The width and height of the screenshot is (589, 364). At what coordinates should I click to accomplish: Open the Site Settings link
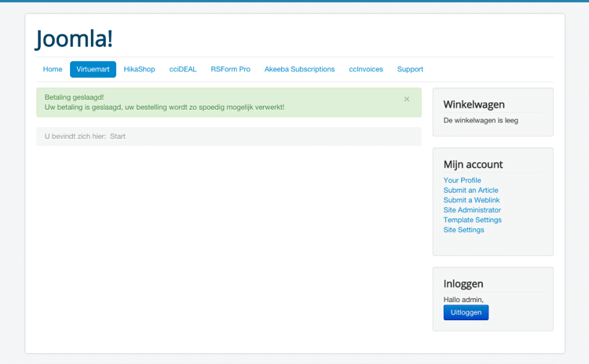pyautogui.click(x=463, y=230)
